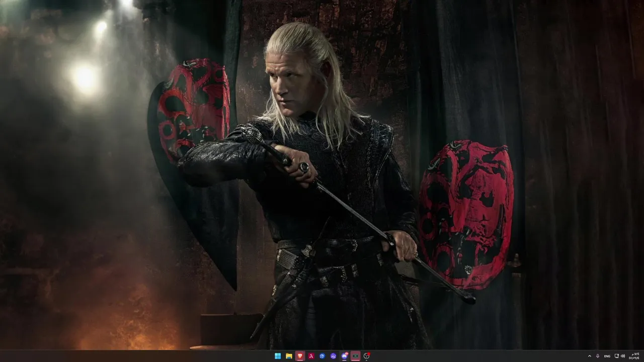Open Brave browser from the taskbar

click(x=300, y=356)
